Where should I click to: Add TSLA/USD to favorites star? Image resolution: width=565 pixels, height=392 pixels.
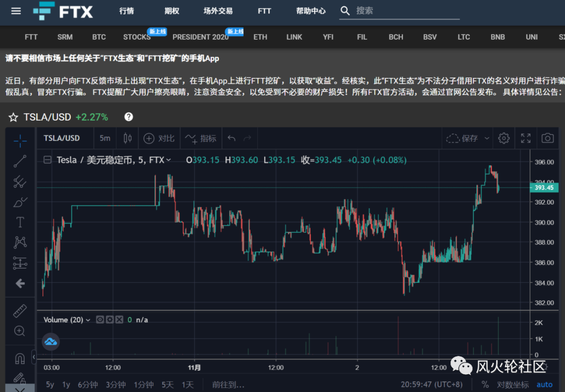tap(13, 117)
